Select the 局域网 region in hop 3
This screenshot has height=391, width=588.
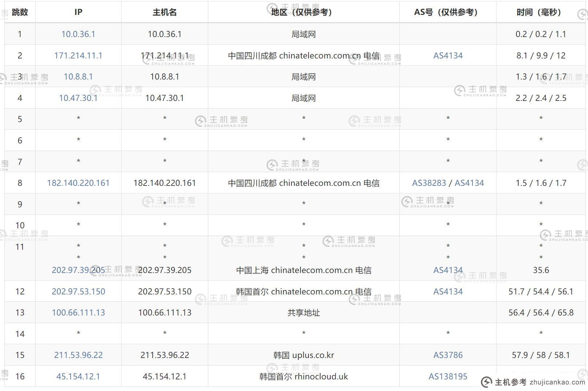click(303, 77)
